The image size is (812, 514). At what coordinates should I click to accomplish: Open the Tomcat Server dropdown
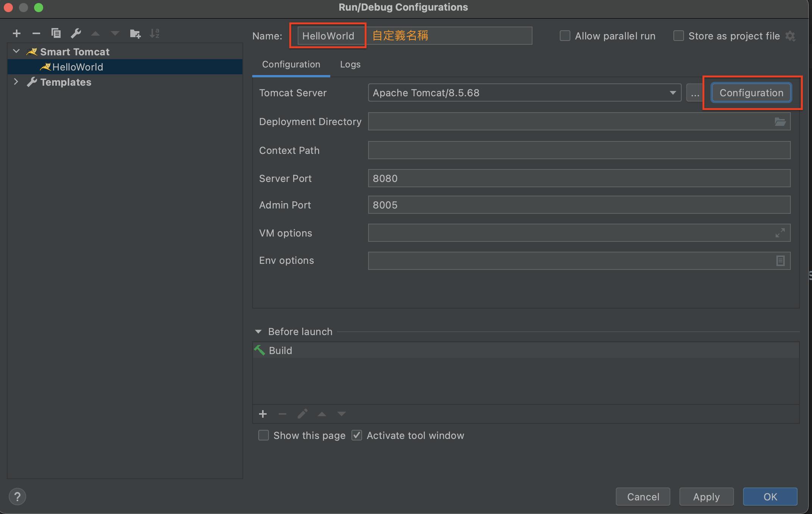673,93
